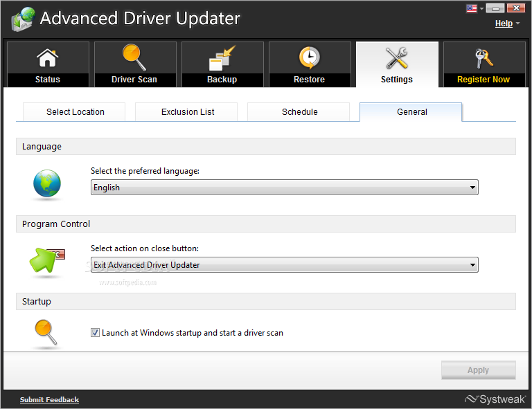Toggle Launch at Windows startup checkbox
The width and height of the screenshot is (532, 409).
95,333
